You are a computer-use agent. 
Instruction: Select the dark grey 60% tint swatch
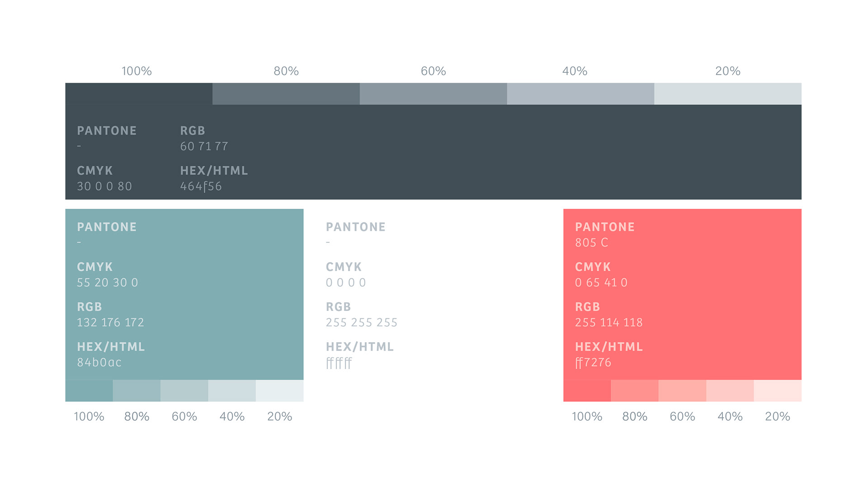433,94
